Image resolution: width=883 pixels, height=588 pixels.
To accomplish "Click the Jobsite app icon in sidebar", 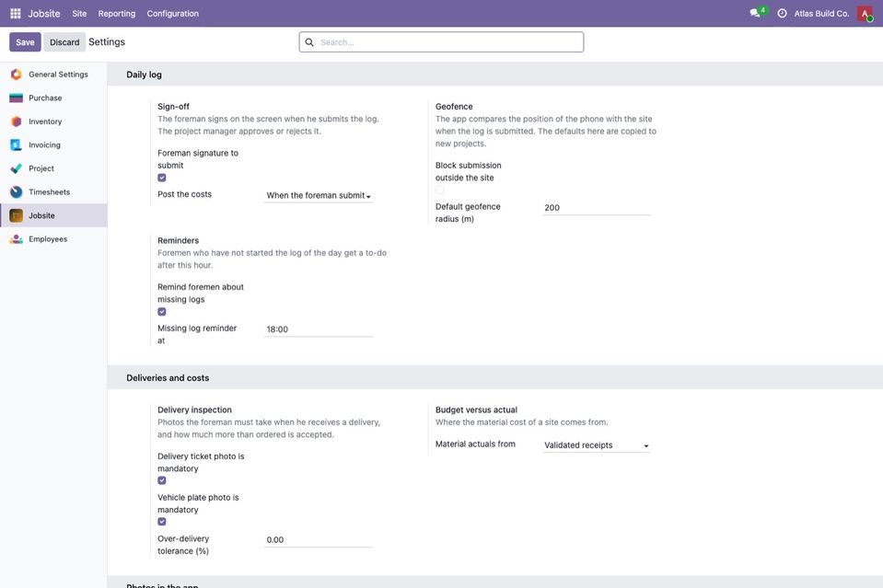I will (17, 215).
